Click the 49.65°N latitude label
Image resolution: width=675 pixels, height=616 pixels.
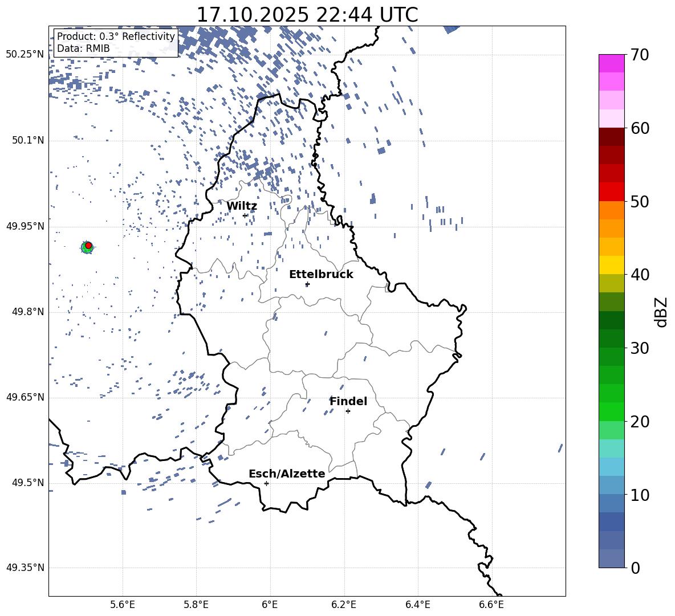[x=25, y=397]
